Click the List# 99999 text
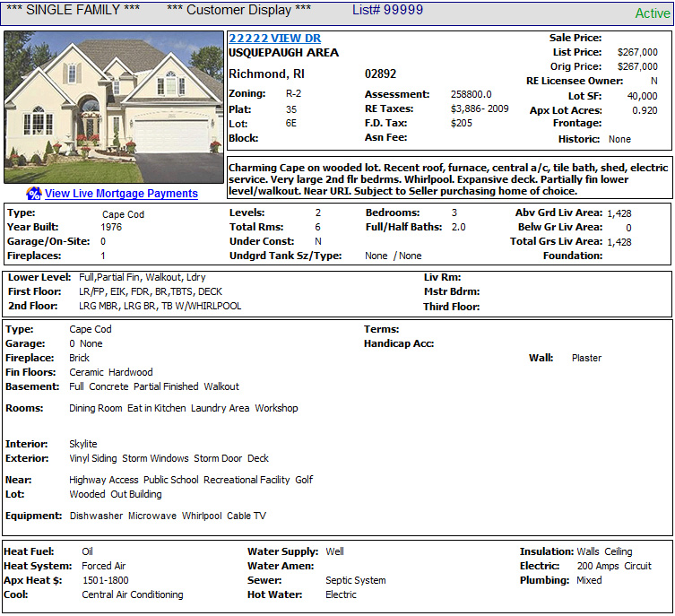Screen dimensions: 675x616 [x=387, y=10]
